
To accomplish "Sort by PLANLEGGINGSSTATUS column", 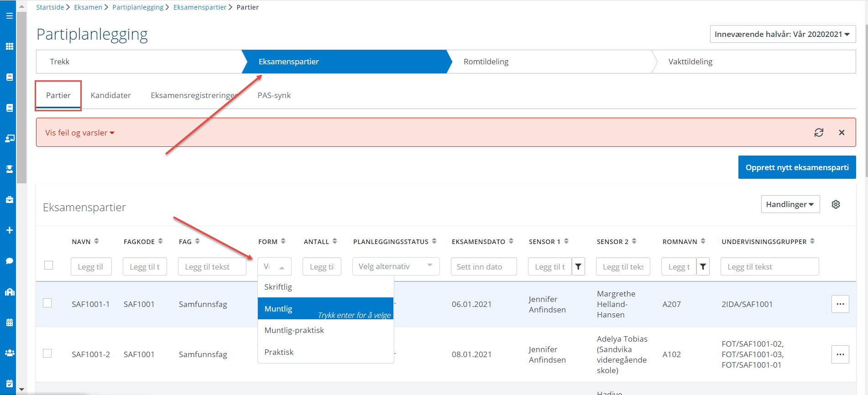I will 434,241.
